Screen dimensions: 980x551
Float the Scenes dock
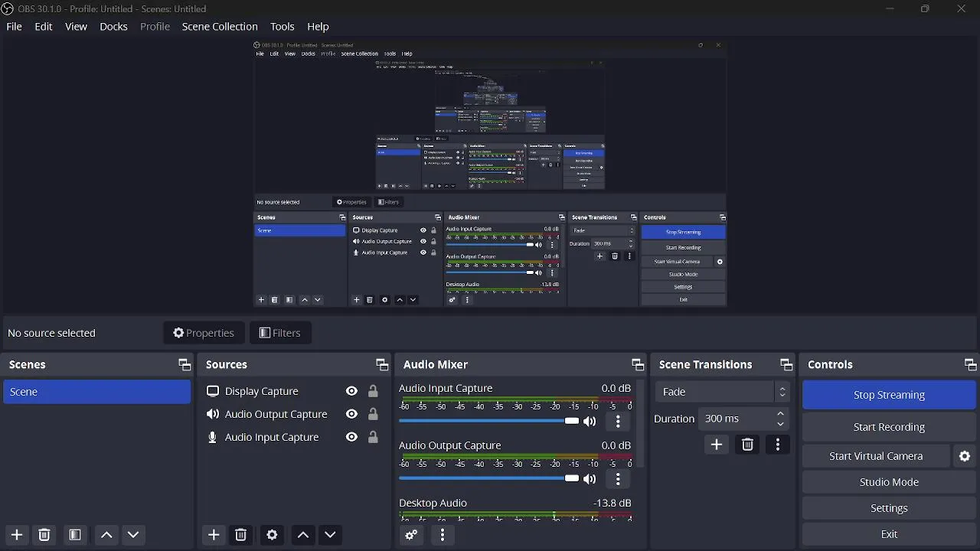[x=185, y=365]
